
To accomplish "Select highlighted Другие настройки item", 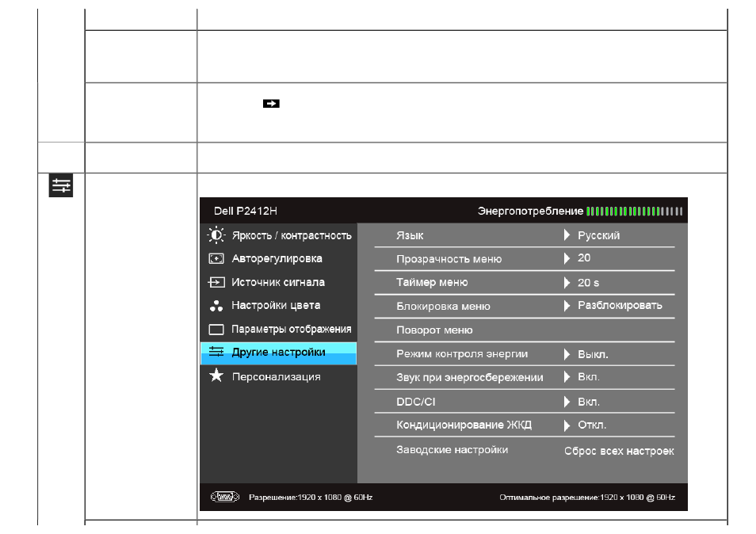I will 279,353.
